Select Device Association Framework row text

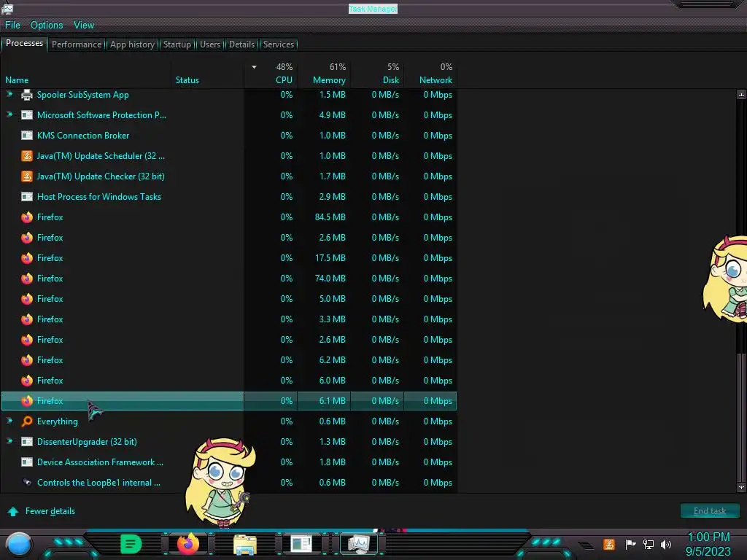pyautogui.click(x=100, y=462)
